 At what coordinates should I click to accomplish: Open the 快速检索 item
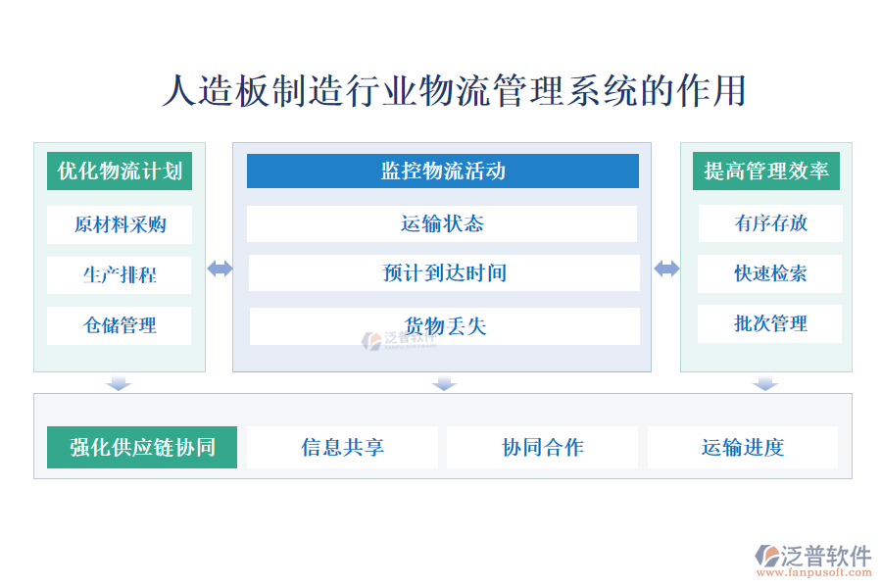[x=769, y=273]
